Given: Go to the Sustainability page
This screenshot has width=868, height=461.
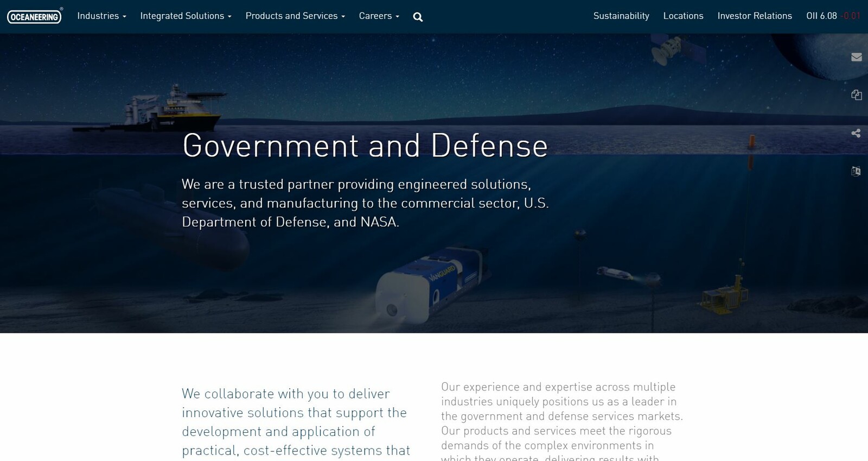Looking at the screenshot, I should point(621,16).
